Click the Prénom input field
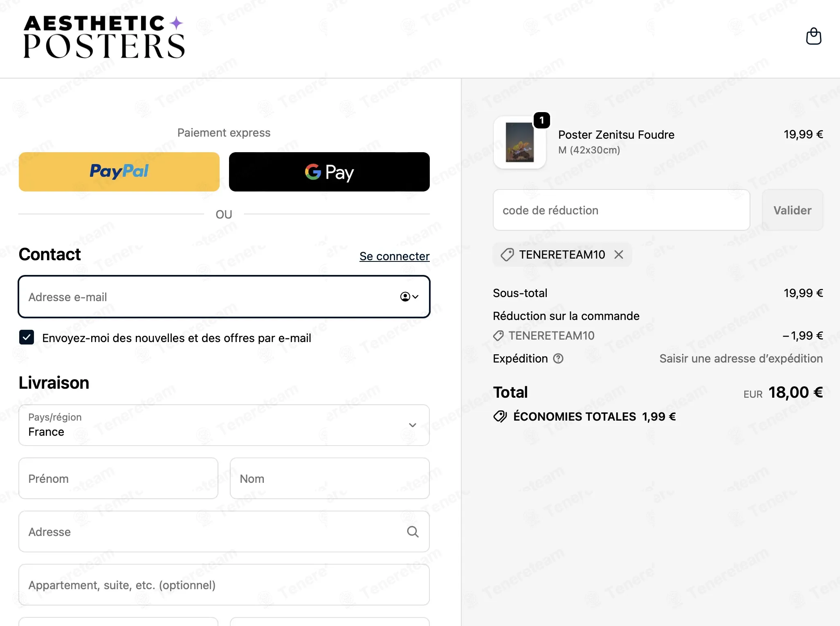 119,478
